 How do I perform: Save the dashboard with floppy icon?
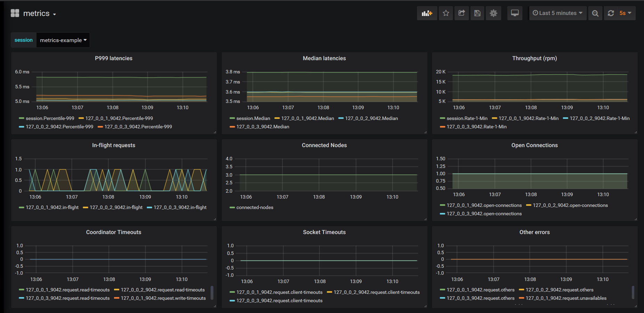477,13
